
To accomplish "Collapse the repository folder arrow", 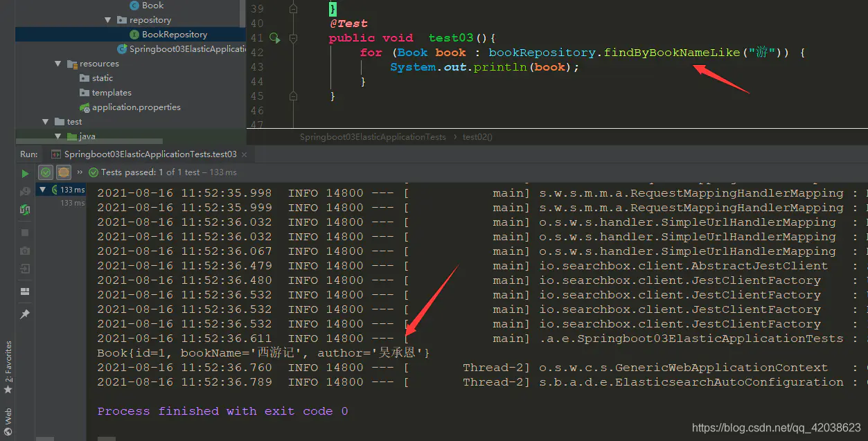I will pos(108,20).
